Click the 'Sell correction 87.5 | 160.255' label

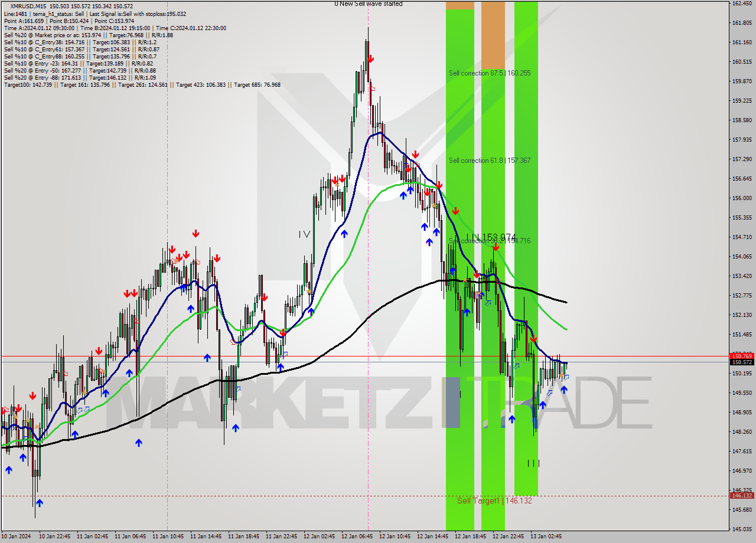490,73
